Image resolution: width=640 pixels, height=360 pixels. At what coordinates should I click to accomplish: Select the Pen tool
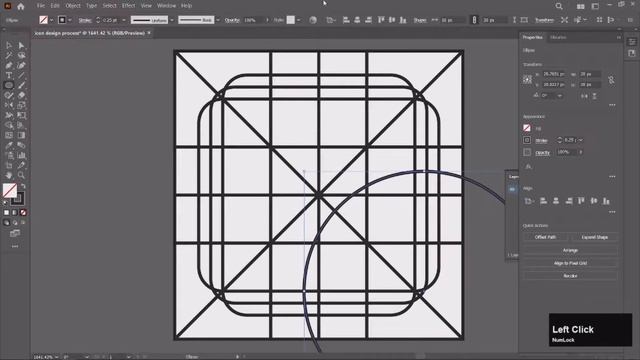pyautogui.click(x=9, y=65)
